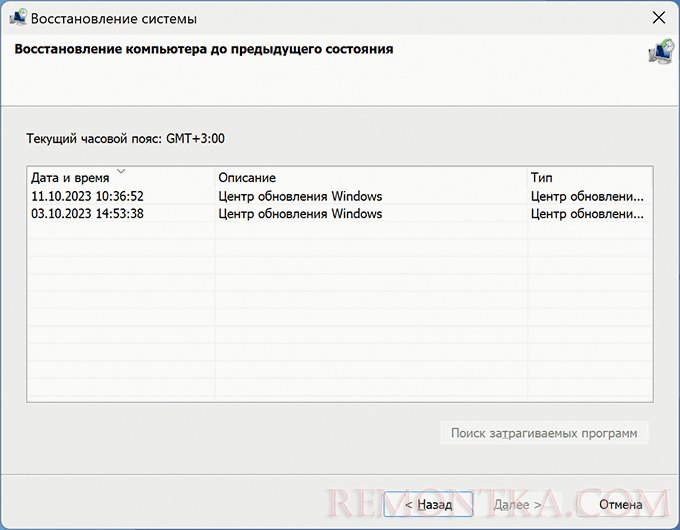Click Поиск затрагиваемых программ button

click(544, 433)
